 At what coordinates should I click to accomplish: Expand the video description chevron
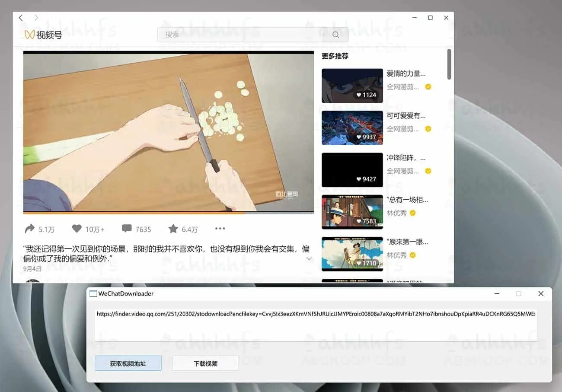click(x=309, y=259)
